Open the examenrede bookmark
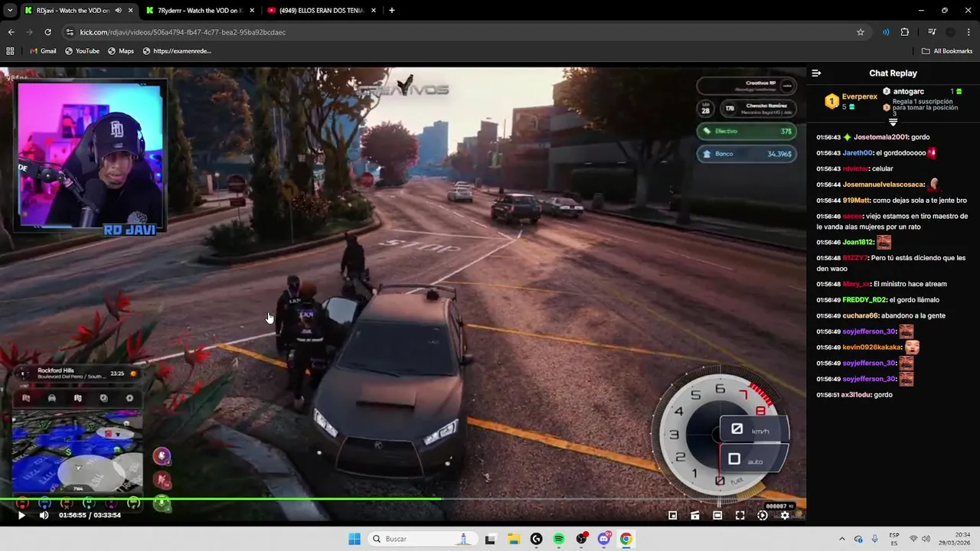The image size is (980, 551). 177,51
